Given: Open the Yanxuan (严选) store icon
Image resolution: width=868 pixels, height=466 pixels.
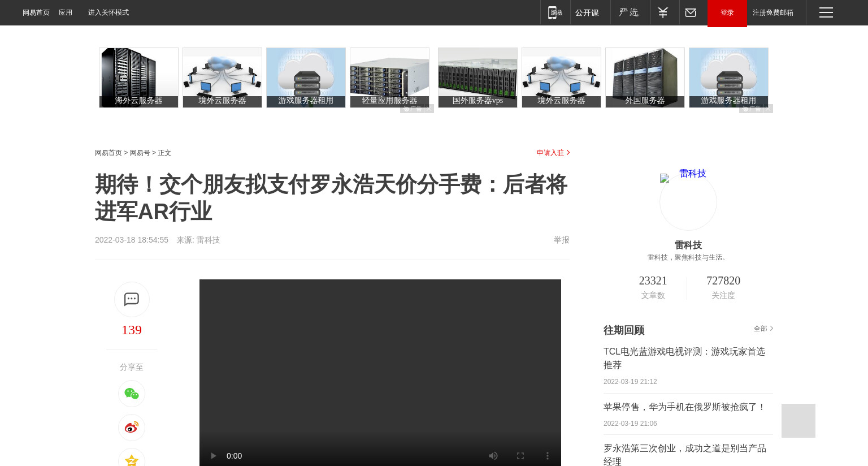Looking at the screenshot, I should (x=629, y=12).
